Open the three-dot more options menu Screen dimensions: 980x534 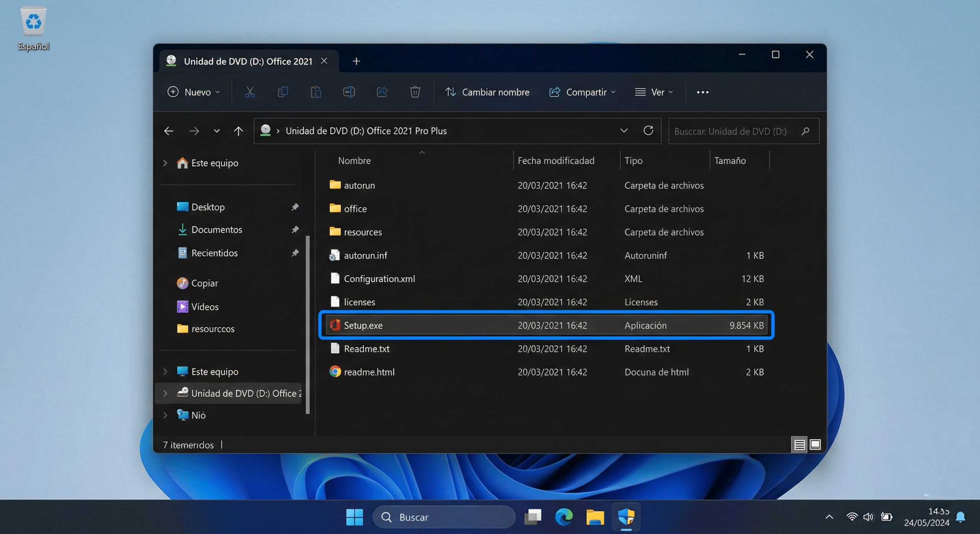(x=702, y=92)
